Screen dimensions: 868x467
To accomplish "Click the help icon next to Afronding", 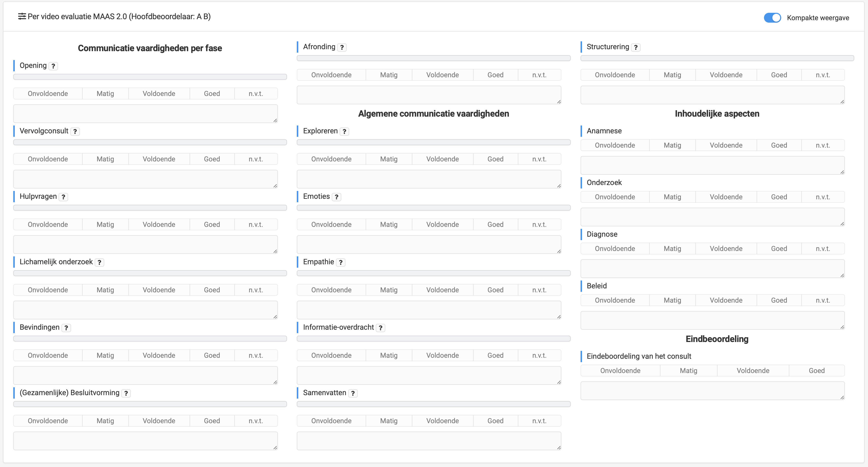I will (x=342, y=47).
